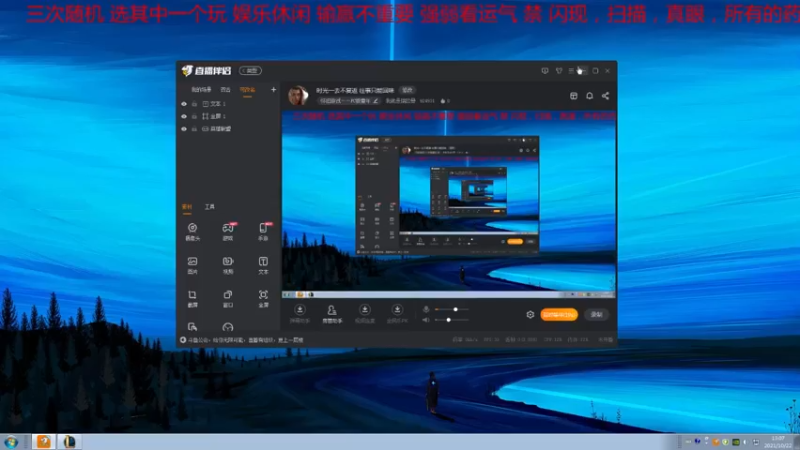Screen dimensions: 800x450
Task: Open the second pinned taskbar app icon
Action: (x=69, y=442)
